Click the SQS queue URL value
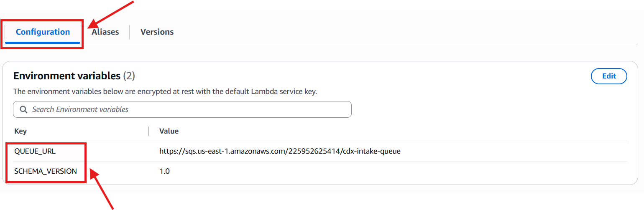644x210 pixels. (x=279, y=151)
